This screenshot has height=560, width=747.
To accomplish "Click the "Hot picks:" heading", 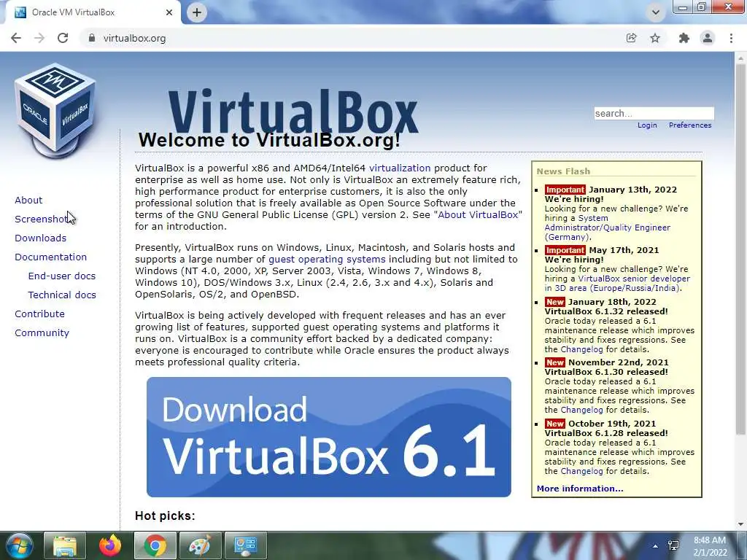I will pos(165,516).
